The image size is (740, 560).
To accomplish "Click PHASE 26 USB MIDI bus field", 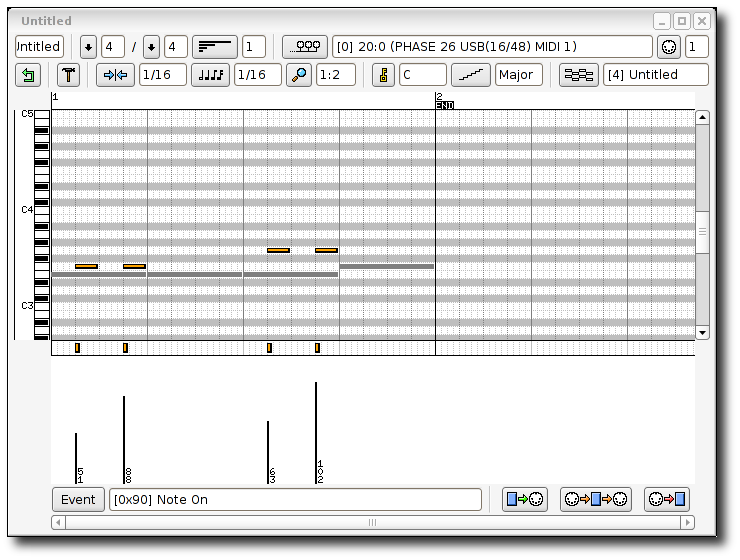I will click(492, 47).
